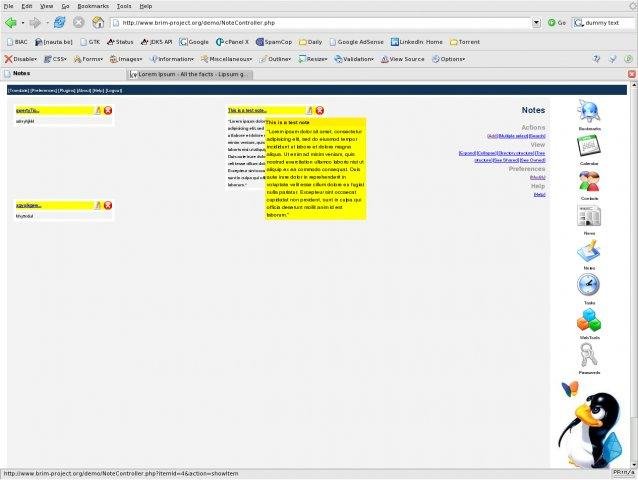Screen dimensions: 638x480
Task: Click the [Multiple select] link under Actions
Action: 513,136
